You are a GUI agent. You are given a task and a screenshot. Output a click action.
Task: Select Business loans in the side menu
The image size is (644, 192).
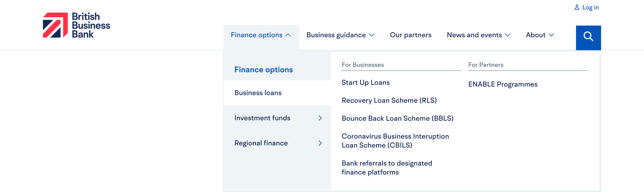(258, 92)
